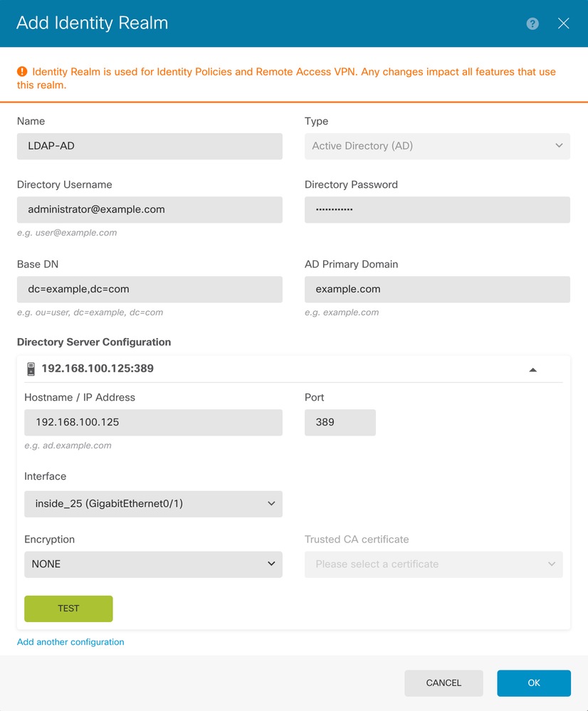The width and height of the screenshot is (588, 711).
Task: Close the Add Identity Realm dialog
Action: tap(563, 23)
